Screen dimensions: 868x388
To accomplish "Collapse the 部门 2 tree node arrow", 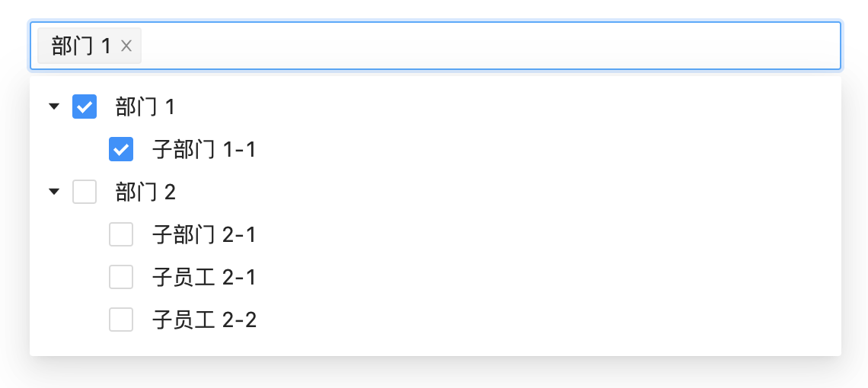I will (x=53, y=192).
